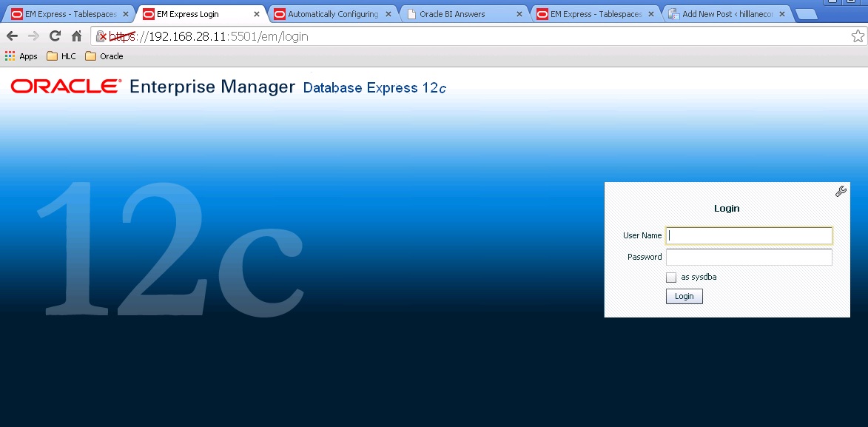Open the Apps grid shortcut
This screenshot has height=427, width=868.
click(21, 56)
